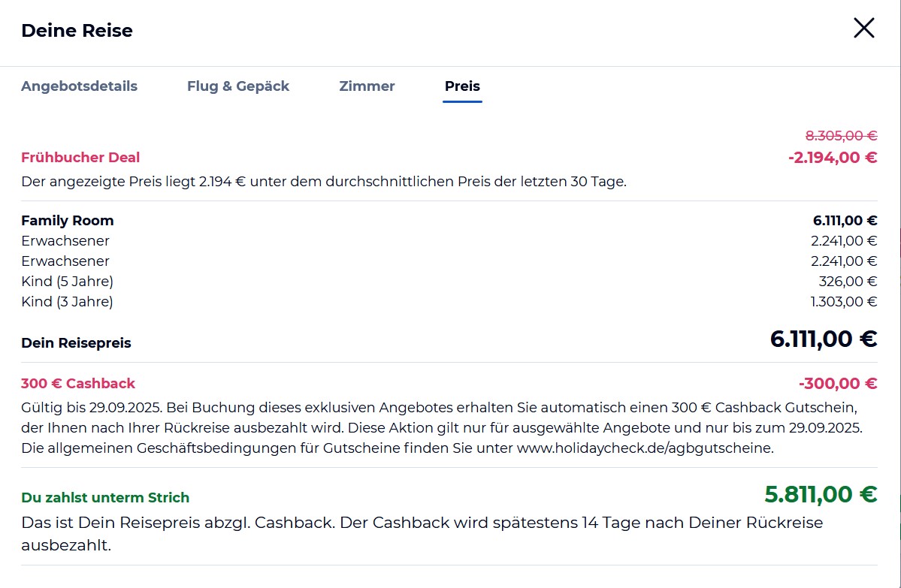Click the active Preis tab
Screen dimensions: 901x588
click(x=462, y=86)
